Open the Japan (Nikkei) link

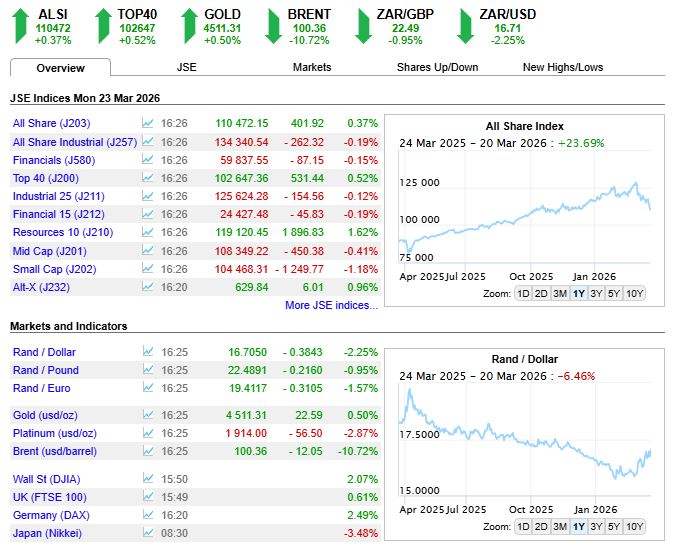point(47,533)
